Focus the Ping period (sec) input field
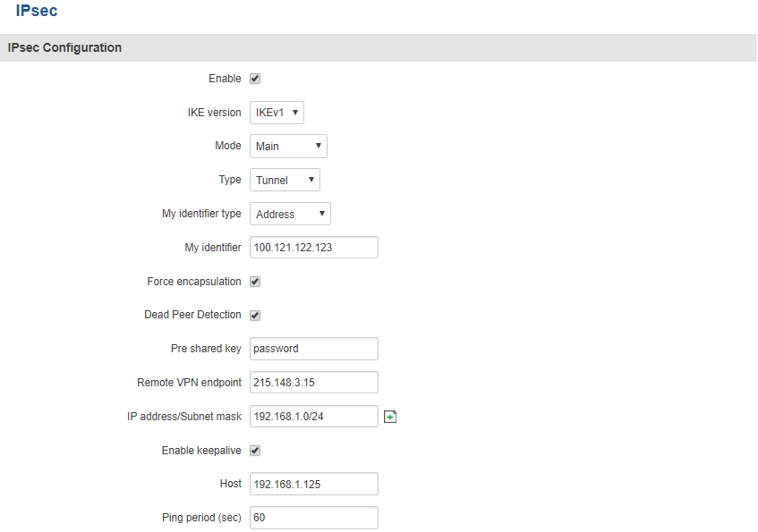This screenshot has height=532, width=758. [x=313, y=518]
